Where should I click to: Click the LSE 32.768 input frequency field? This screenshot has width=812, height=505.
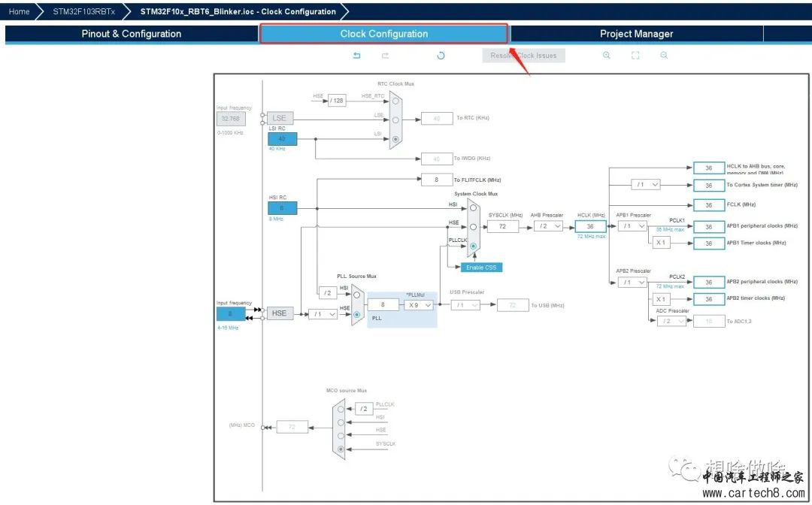(x=231, y=119)
